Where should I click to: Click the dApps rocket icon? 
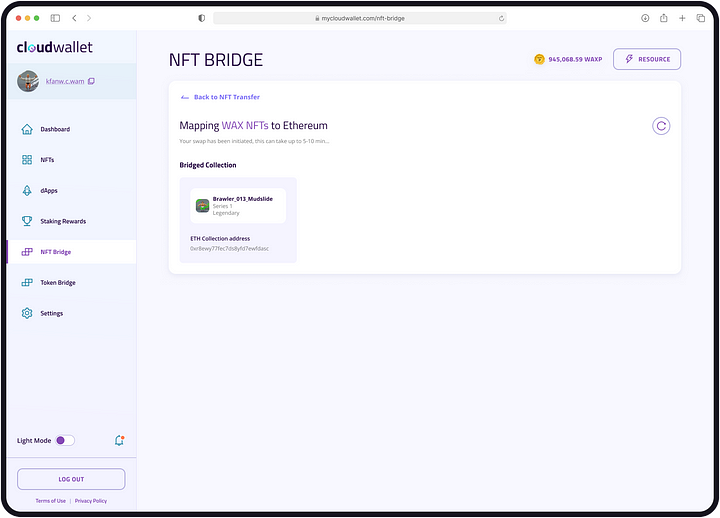[x=27, y=191]
